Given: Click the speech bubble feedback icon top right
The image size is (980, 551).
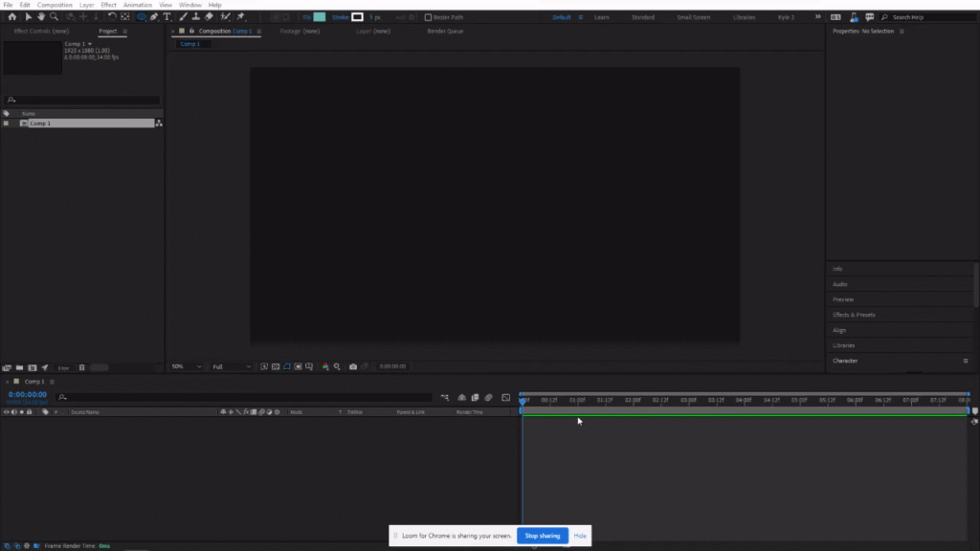Looking at the screenshot, I should pyautogui.click(x=869, y=17).
